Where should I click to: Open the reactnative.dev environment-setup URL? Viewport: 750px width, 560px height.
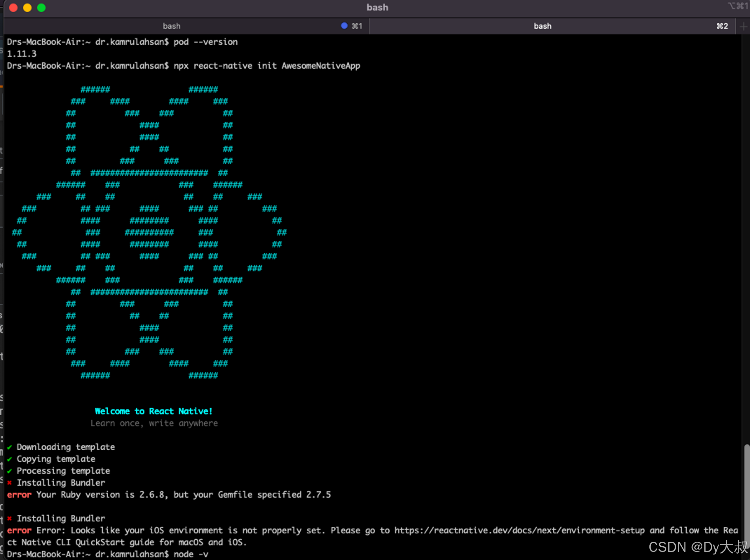[x=519, y=531]
